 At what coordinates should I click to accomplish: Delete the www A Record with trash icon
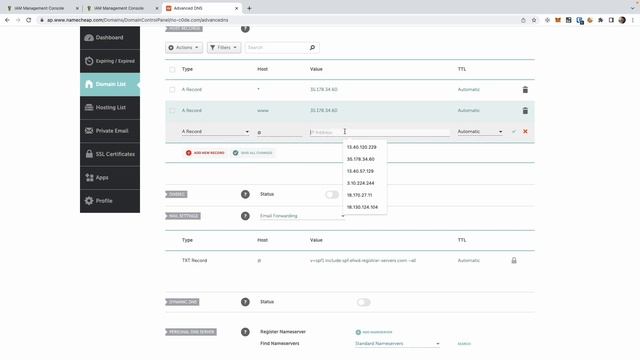[x=525, y=111]
